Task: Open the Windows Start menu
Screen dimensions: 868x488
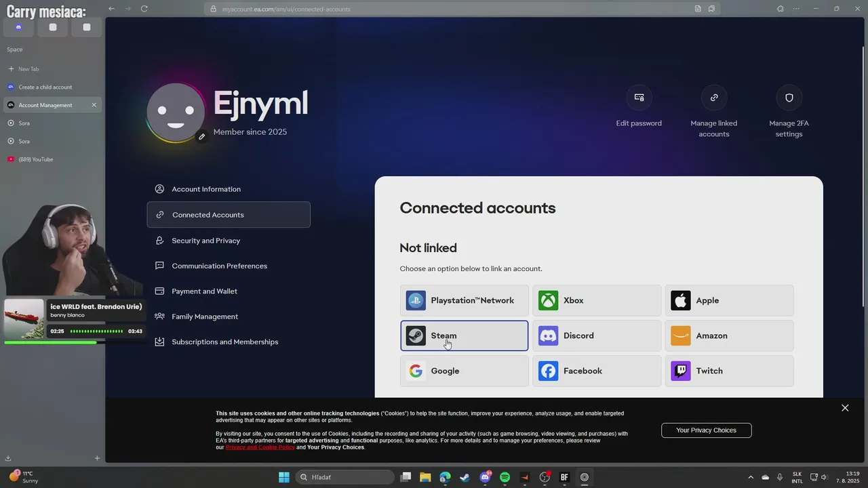Action: pos(284,477)
